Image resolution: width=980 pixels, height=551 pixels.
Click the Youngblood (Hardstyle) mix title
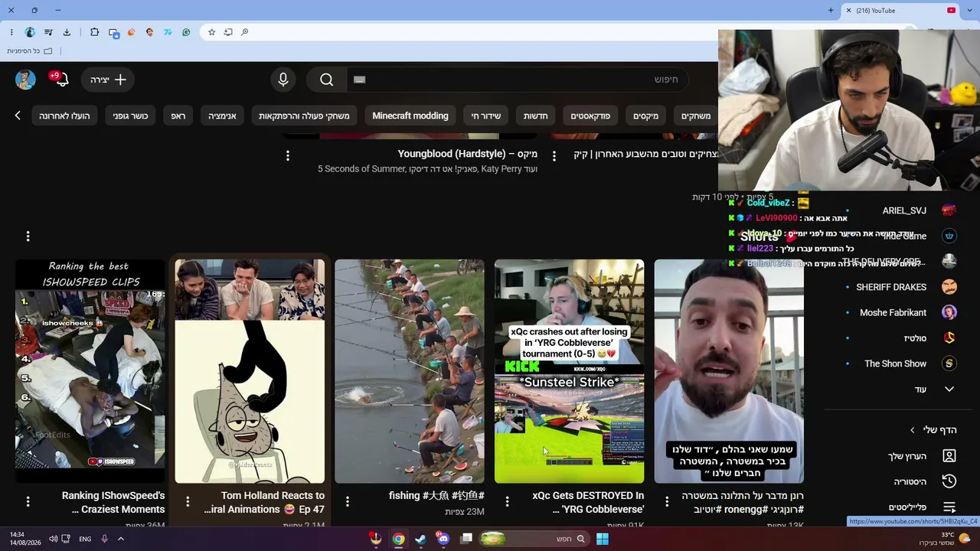(x=468, y=154)
